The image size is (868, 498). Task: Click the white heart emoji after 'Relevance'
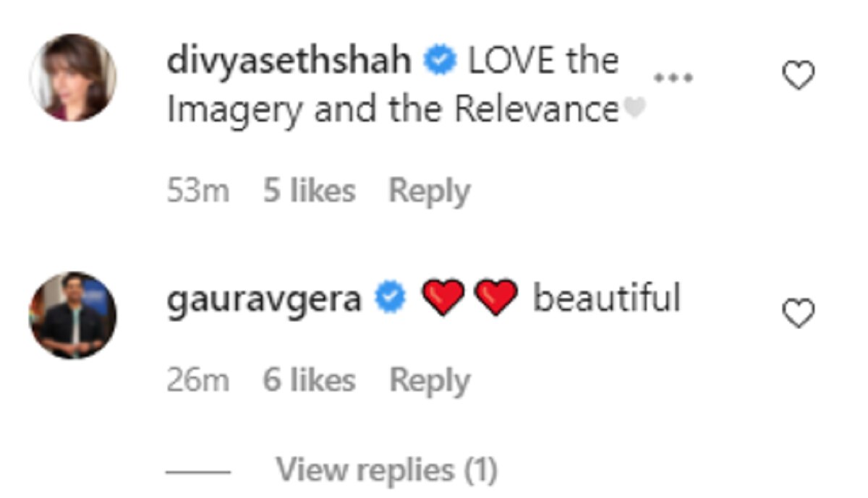pyautogui.click(x=634, y=108)
